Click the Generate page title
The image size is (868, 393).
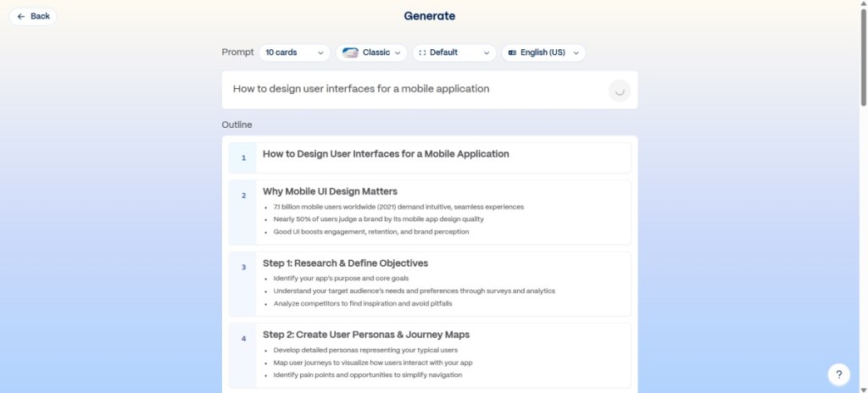point(430,16)
